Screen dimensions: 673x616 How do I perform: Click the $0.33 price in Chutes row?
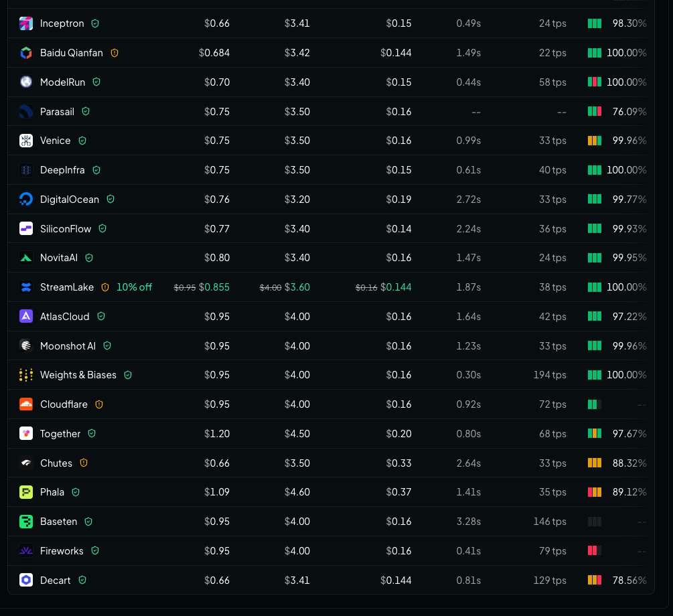point(398,463)
